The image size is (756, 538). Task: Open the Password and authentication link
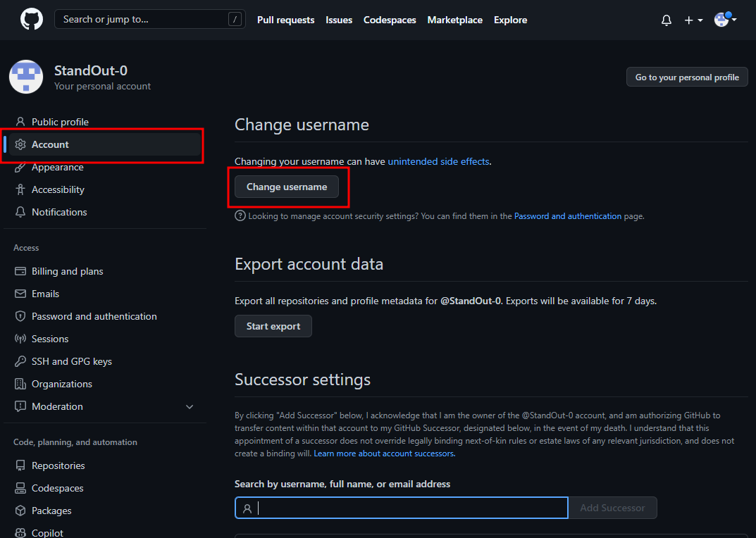click(567, 216)
